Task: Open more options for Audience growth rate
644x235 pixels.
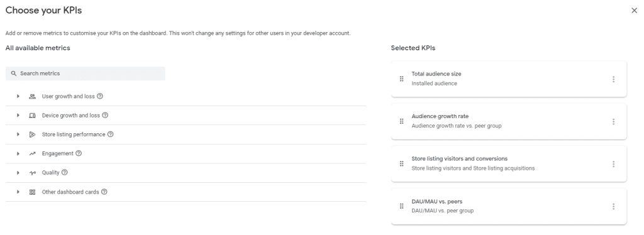Action: click(613, 122)
